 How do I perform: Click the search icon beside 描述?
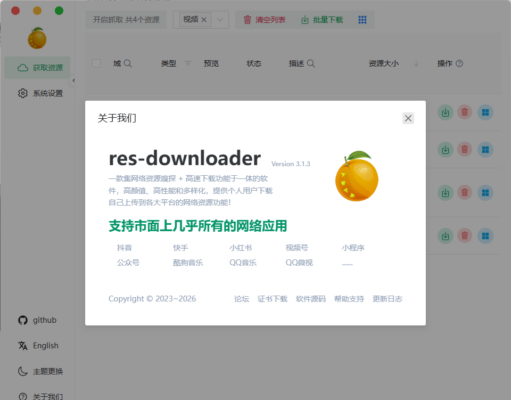pyautogui.click(x=311, y=63)
